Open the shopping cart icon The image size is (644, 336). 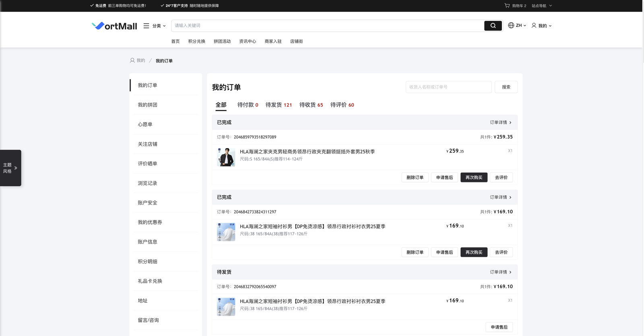click(x=507, y=6)
